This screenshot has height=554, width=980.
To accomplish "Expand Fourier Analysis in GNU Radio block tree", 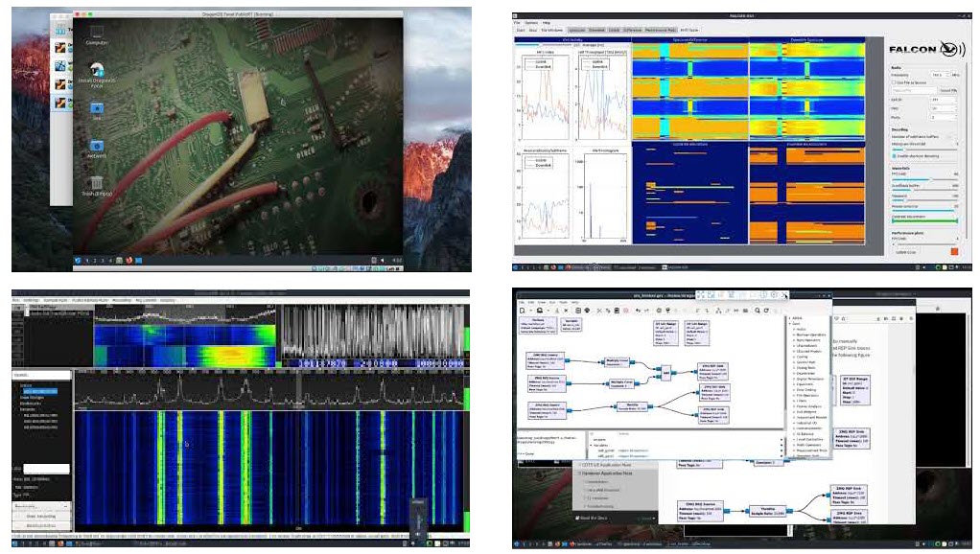I will pos(794,406).
